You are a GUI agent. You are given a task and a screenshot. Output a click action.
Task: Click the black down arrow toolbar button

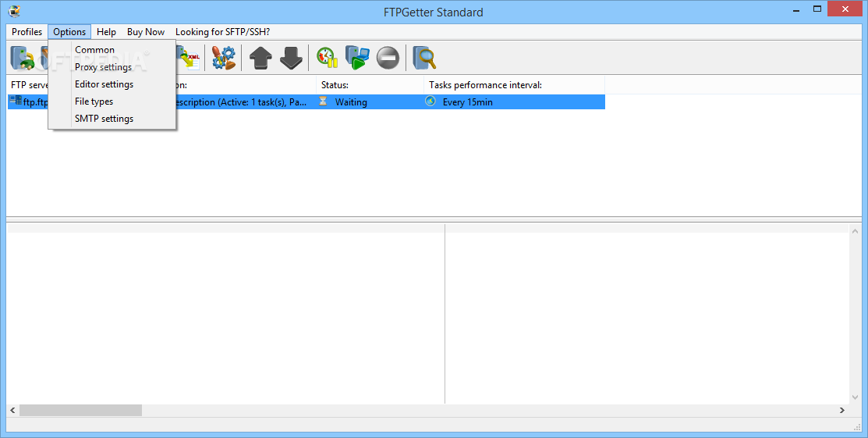(291, 58)
